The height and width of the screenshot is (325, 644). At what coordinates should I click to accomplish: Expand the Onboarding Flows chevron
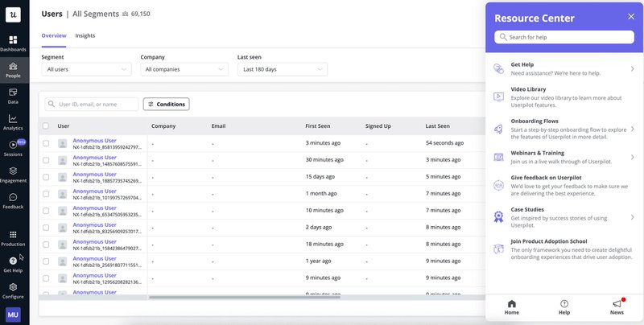(x=633, y=129)
